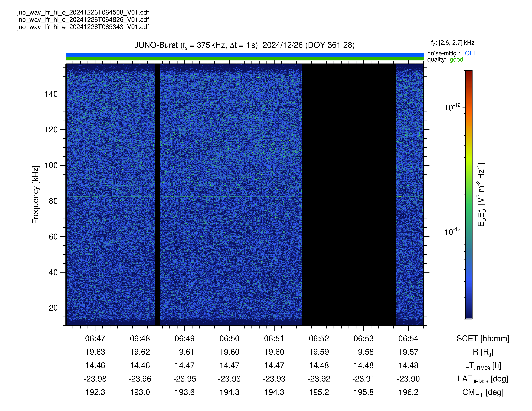
Task: Click the Frequency [kHz] axis label
Action: (x=36, y=195)
